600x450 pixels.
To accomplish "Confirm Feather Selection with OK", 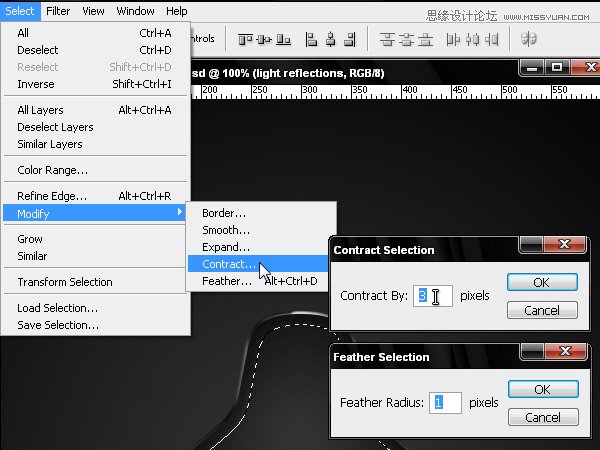I will click(x=543, y=390).
